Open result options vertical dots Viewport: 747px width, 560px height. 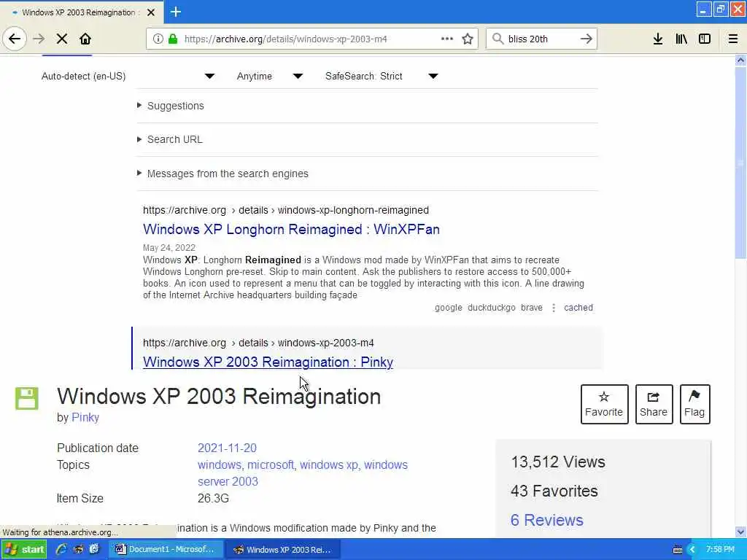(554, 308)
